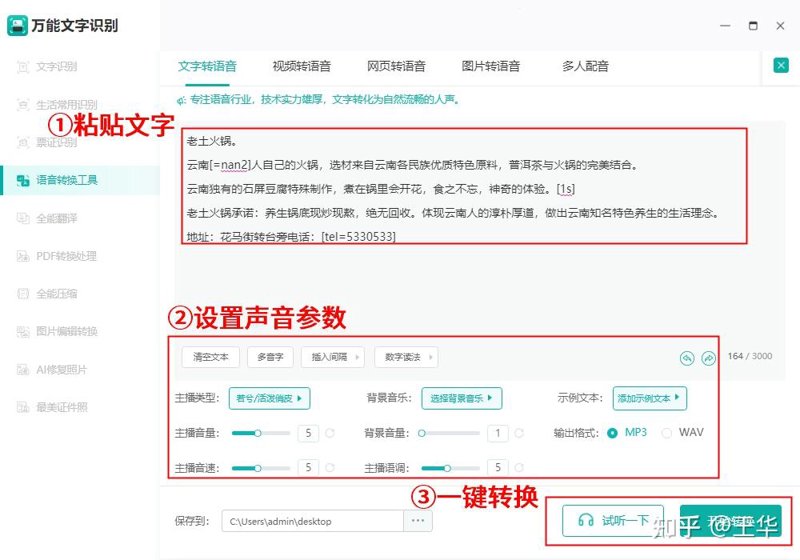Reset 主播语调 with its circle icon
Viewport: 800px width, 560px height.
(x=519, y=467)
